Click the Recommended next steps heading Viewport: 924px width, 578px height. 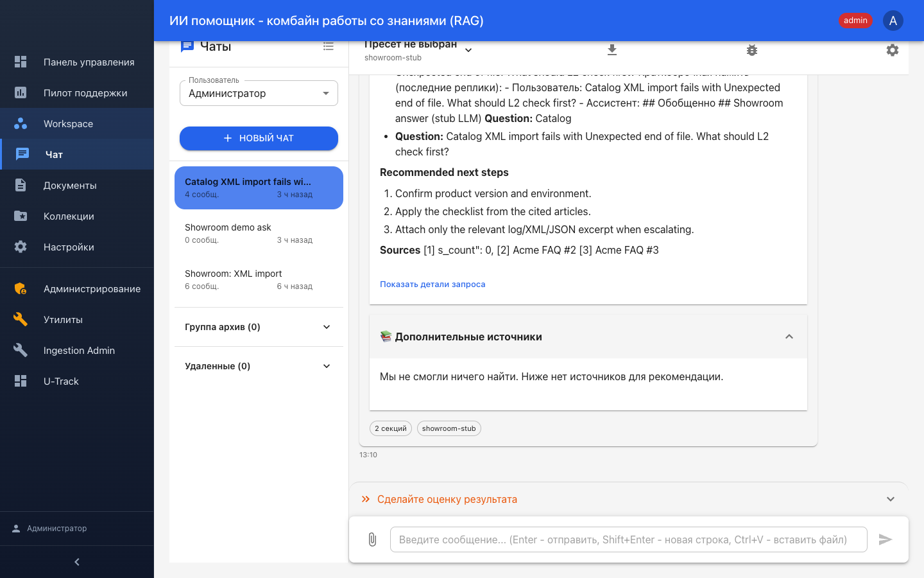pos(444,172)
